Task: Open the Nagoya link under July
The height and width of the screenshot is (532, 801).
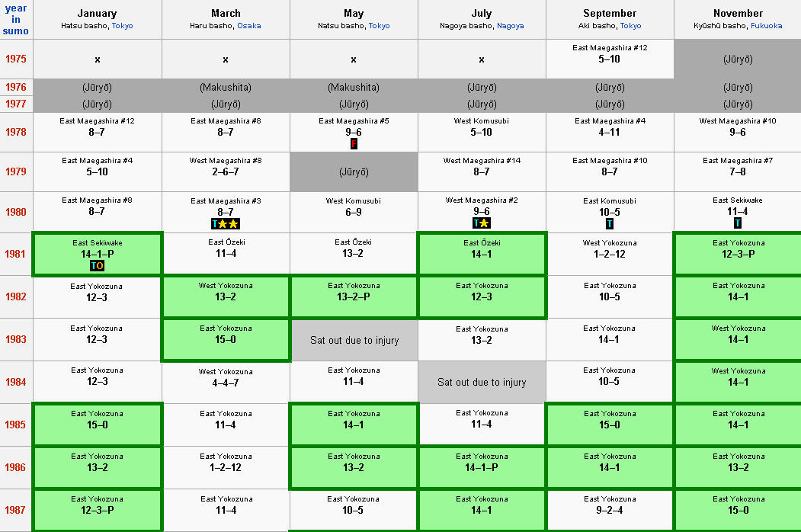Action: click(x=511, y=26)
